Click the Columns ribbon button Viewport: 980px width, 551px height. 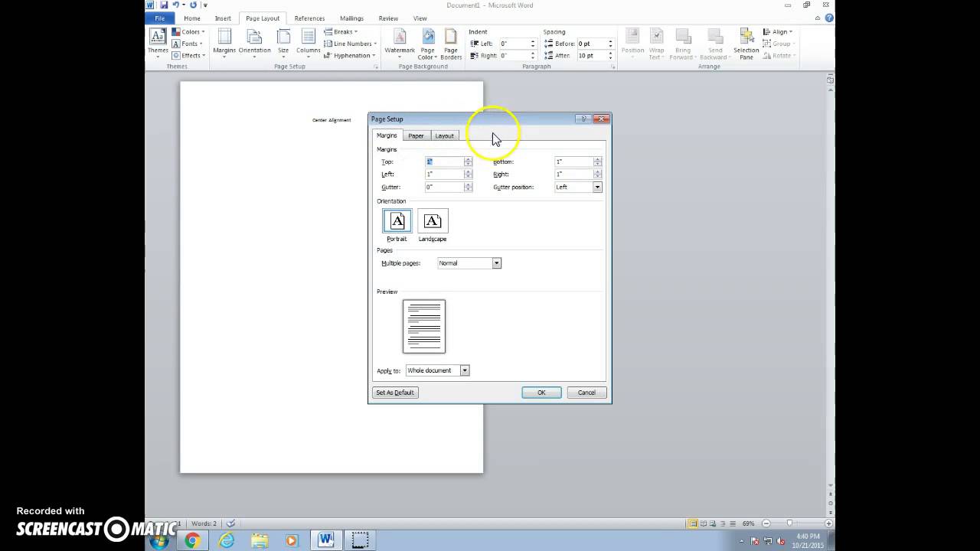click(309, 44)
